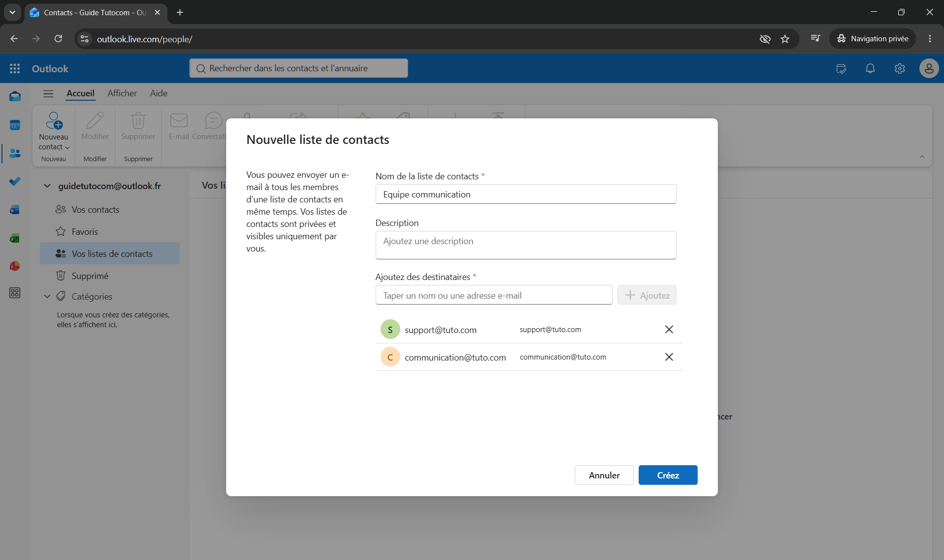Select Vos listes de contacts
Image resolution: width=944 pixels, height=560 pixels.
click(110, 253)
